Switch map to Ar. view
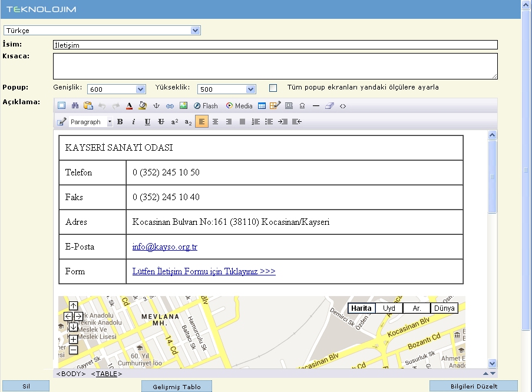Screen dimensions: 532x392 pos(417,308)
